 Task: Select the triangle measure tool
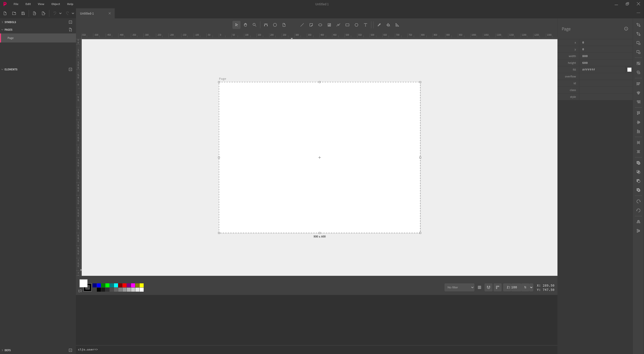397,25
